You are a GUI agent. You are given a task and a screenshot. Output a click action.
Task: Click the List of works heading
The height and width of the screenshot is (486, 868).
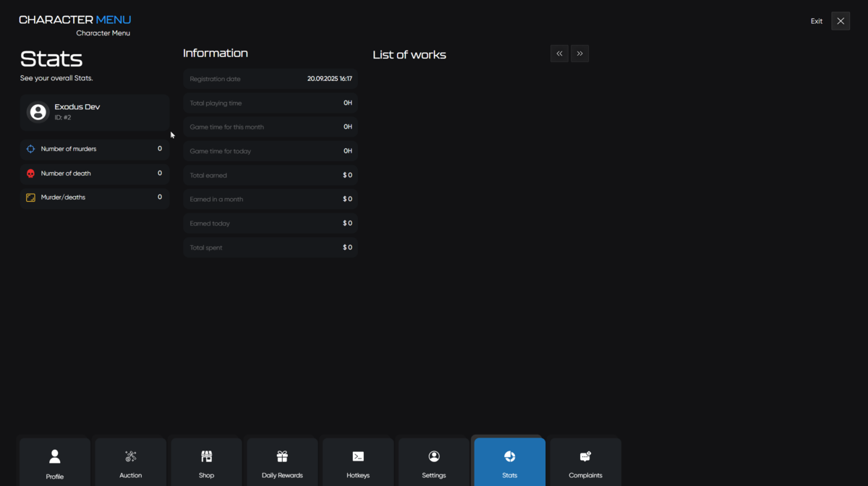(409, 55)
